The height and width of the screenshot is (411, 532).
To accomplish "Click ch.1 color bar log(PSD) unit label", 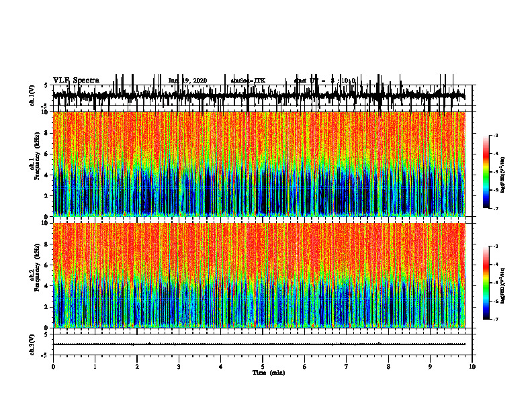I will (503, 175).
